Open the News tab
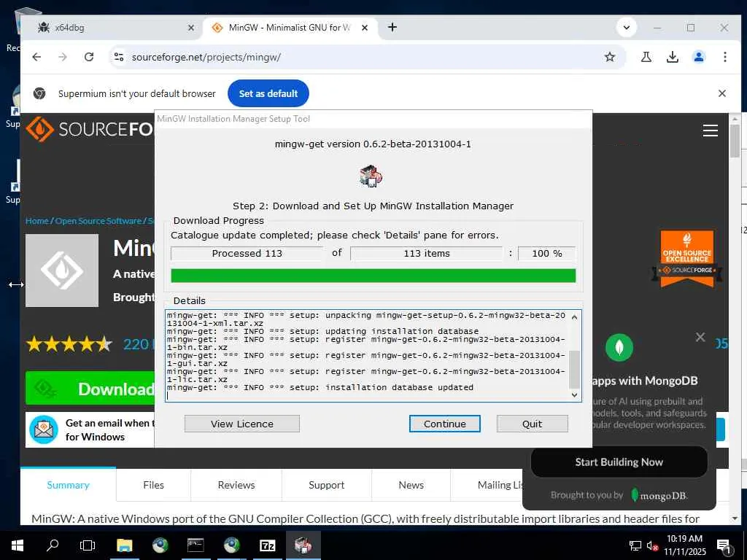Image resolution: width=747 pixels, height=560 pixels. pyautogui.click(x=411, y=485)
